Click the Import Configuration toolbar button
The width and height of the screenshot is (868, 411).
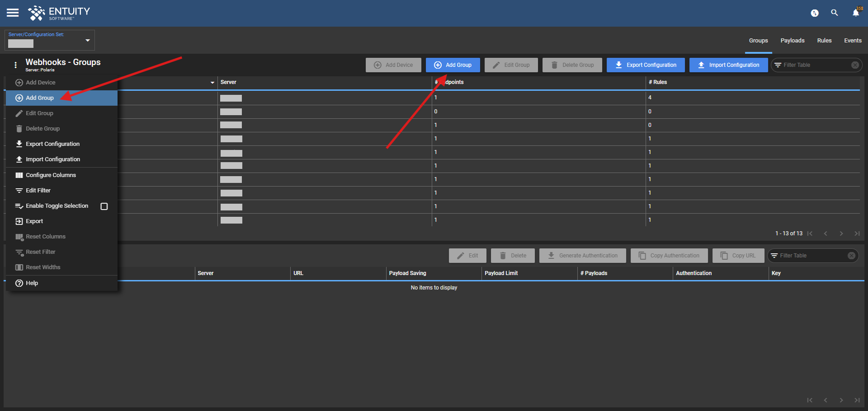[729, 65]
